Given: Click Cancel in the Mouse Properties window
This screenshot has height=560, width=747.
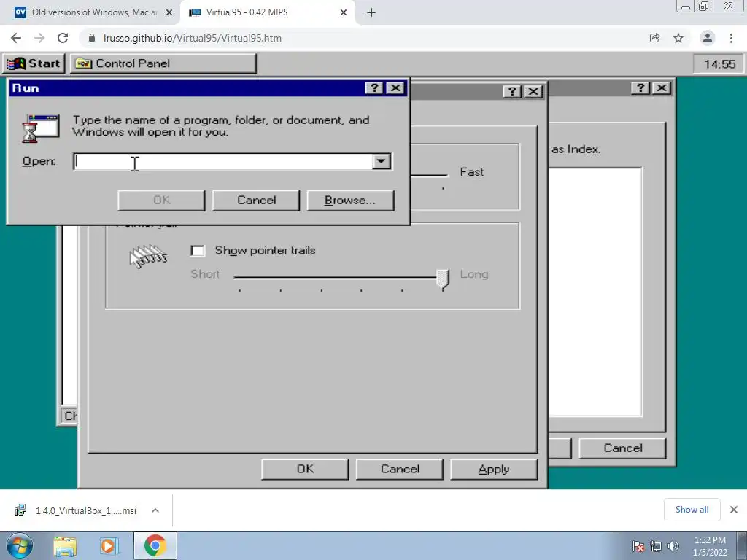Looking at the screenshot, I should tap(400, 469).
